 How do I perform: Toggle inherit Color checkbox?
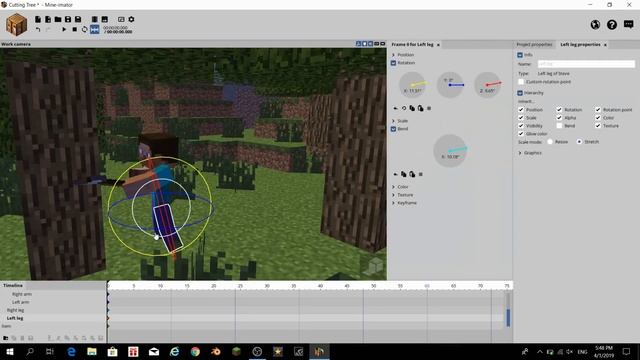pos(598,118)
